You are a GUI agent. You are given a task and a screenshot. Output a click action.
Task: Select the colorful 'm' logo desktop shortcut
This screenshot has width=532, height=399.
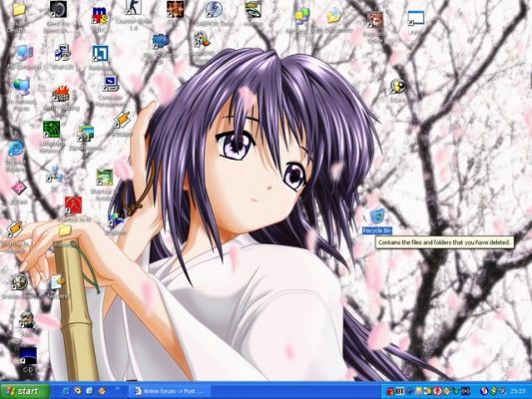pos(100,15)
